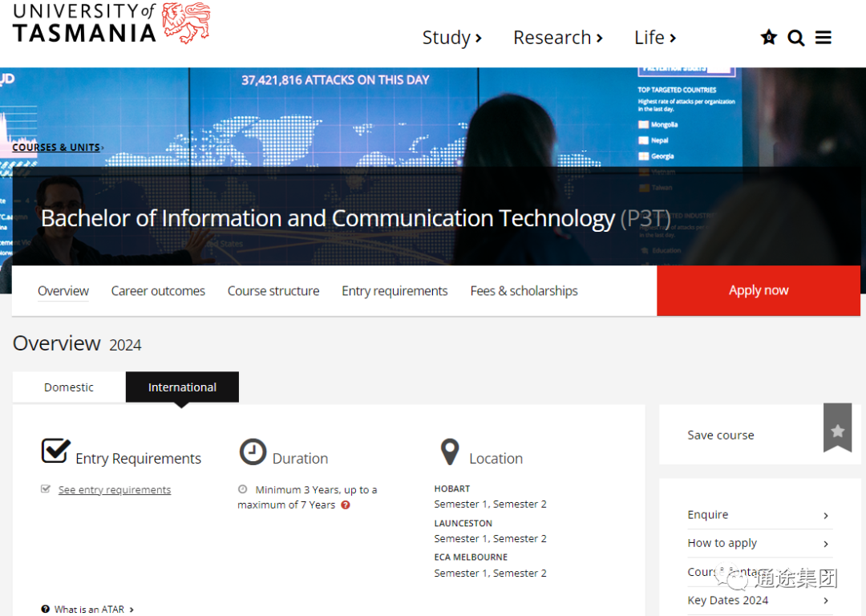This screenshot has height=616, width=866.
Task: Open the COURSES & UNITS breadcrumb link
Action: point(56,148)
